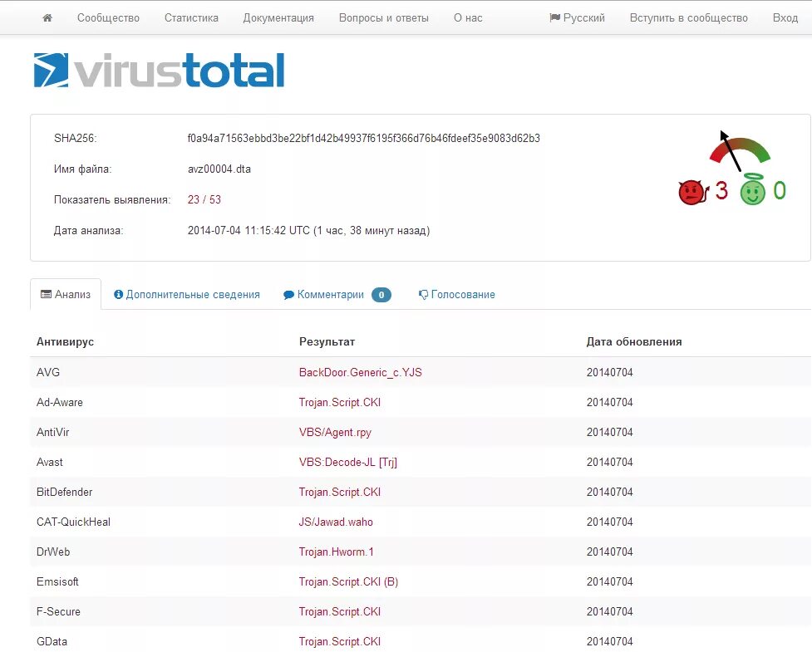Click AntiVir result VBS/Agent.rpy

click(x=335, y=433)
